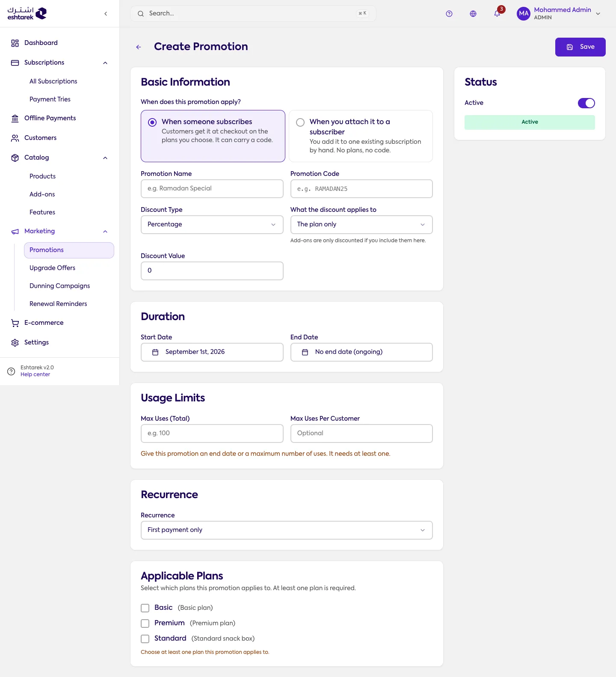Screen dimensions: 616x677
Task: Collapse the sidebar with the chevron icon
Action: (106, 14)
